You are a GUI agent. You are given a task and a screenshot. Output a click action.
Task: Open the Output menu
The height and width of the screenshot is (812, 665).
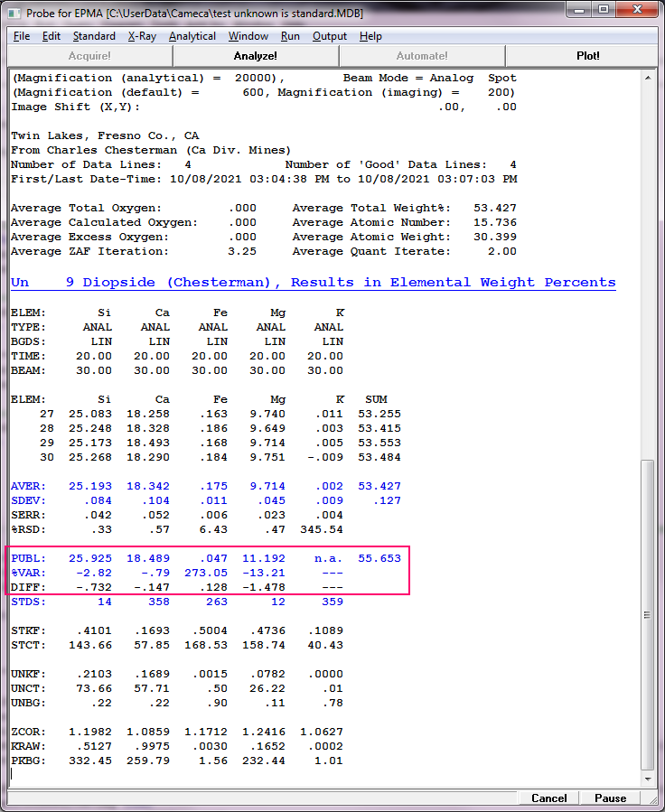tap(330, 36)
